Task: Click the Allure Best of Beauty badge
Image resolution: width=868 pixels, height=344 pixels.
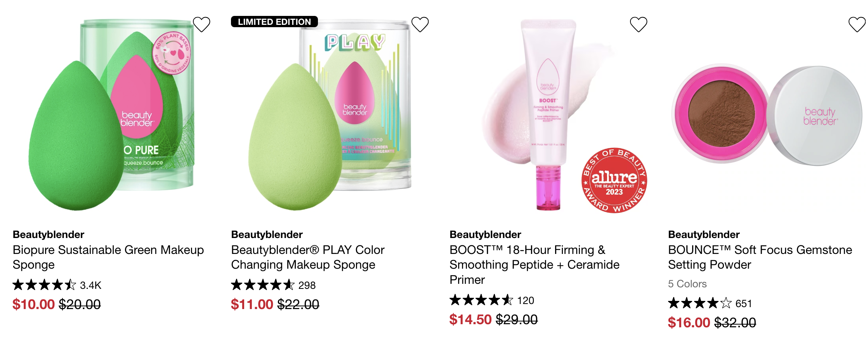Action: point(614,180)
